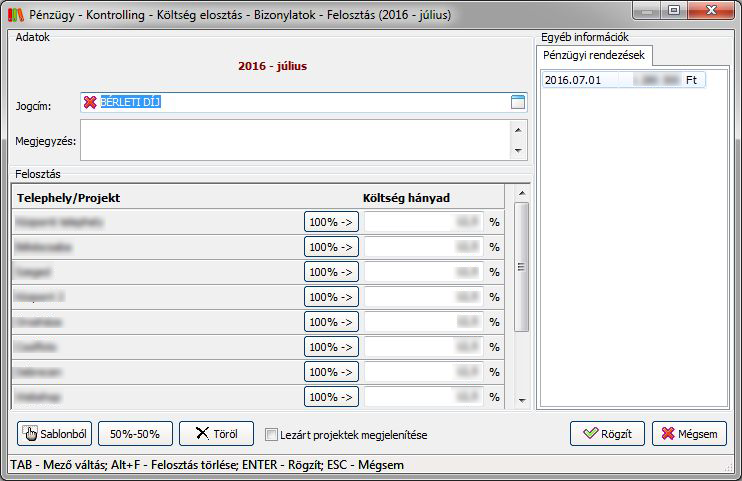Confirm with the Rögzít checkmark button
The image size is (742, 481).
click(x=607, y=434)
